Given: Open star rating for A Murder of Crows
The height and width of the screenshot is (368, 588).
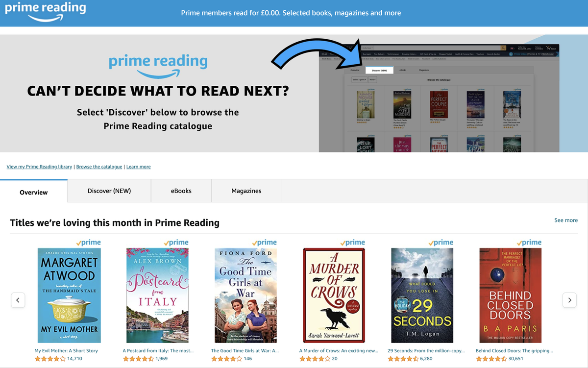Looking at the screenshot, I should pos(315,359).
